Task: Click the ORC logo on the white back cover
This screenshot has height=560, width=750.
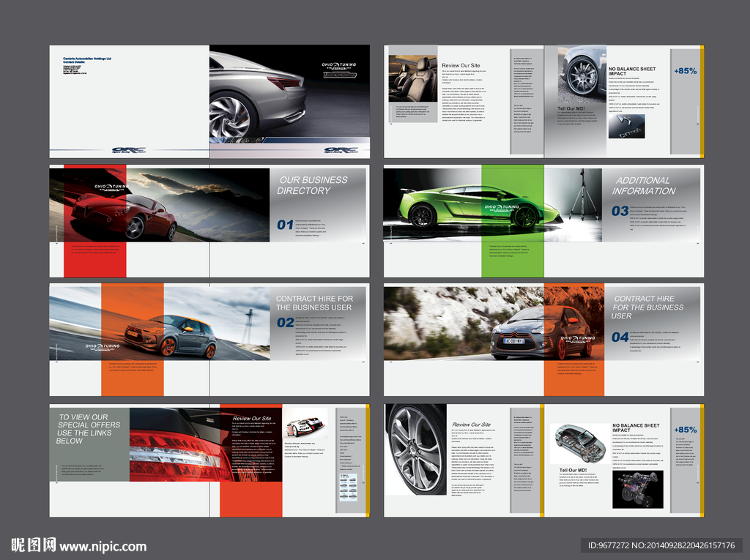Action: (128, 150)
